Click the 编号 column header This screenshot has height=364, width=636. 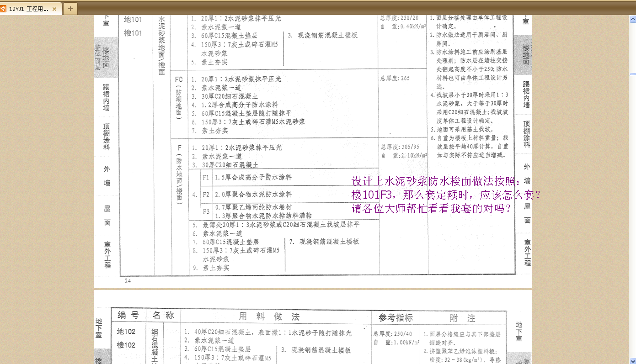[x=128, y=315]
